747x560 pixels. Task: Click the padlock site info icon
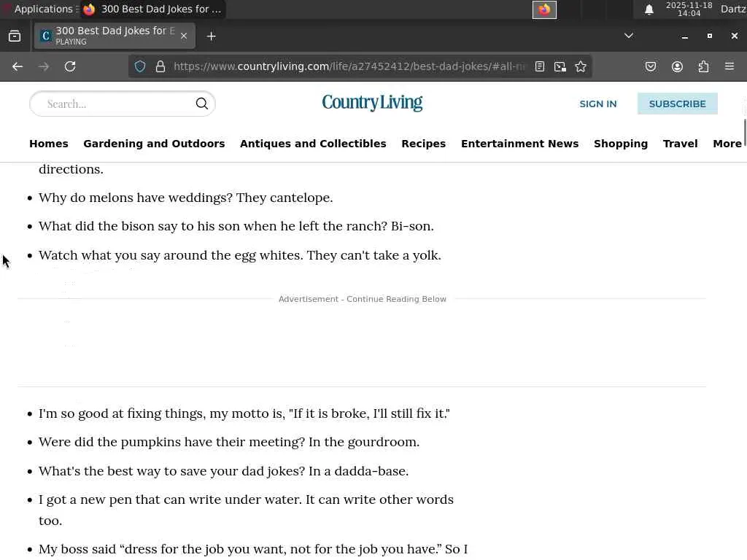160,66
